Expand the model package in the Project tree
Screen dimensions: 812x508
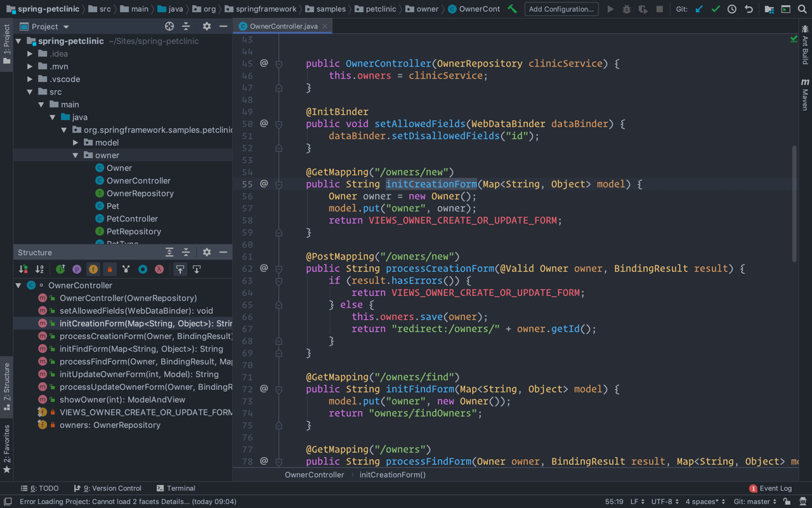pos(75,142)
